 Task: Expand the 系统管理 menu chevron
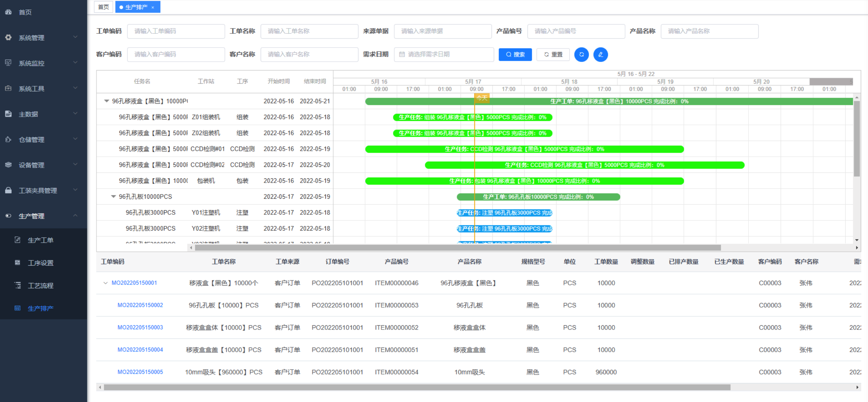pos(76,37)
